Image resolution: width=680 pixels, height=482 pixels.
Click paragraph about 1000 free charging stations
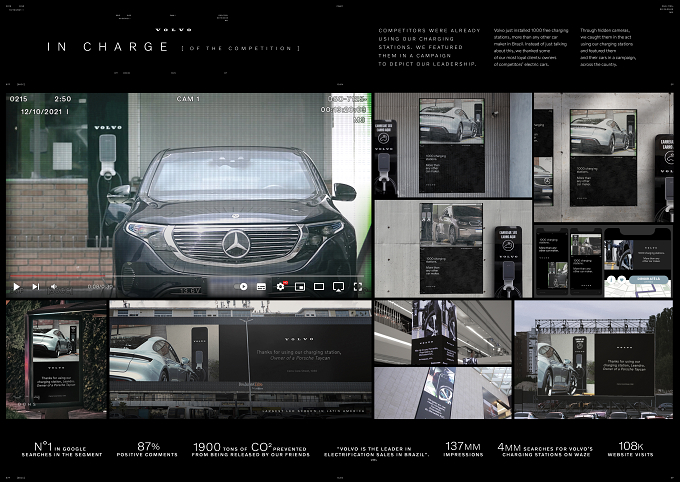[531, 47]
